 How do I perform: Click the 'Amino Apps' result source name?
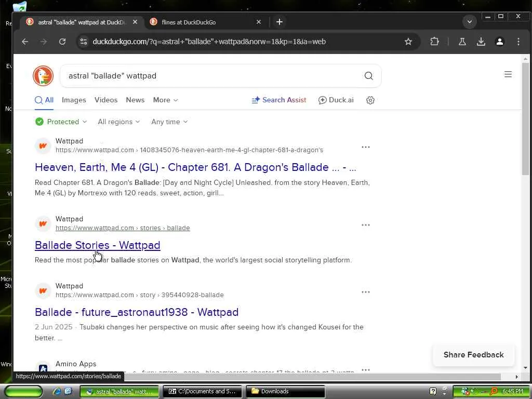tap(76, 364)
